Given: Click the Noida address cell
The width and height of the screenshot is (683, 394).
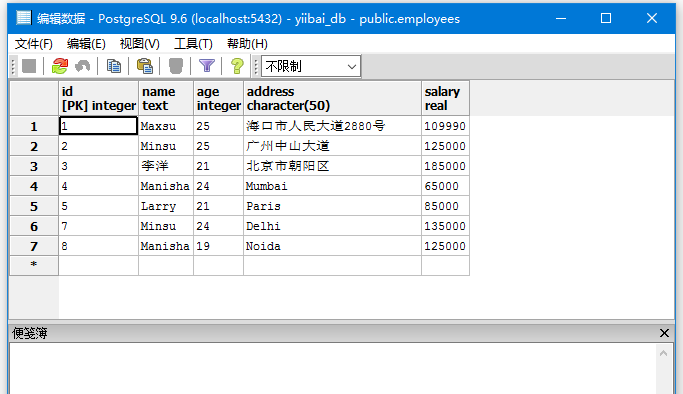Looking at the screenshot, I should [332, 246].
